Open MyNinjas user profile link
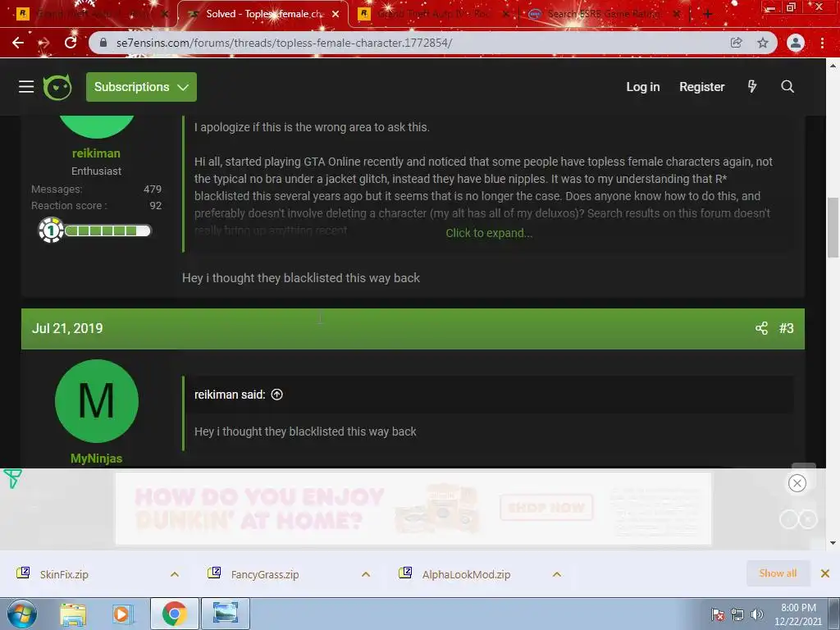 coord(97,459)
